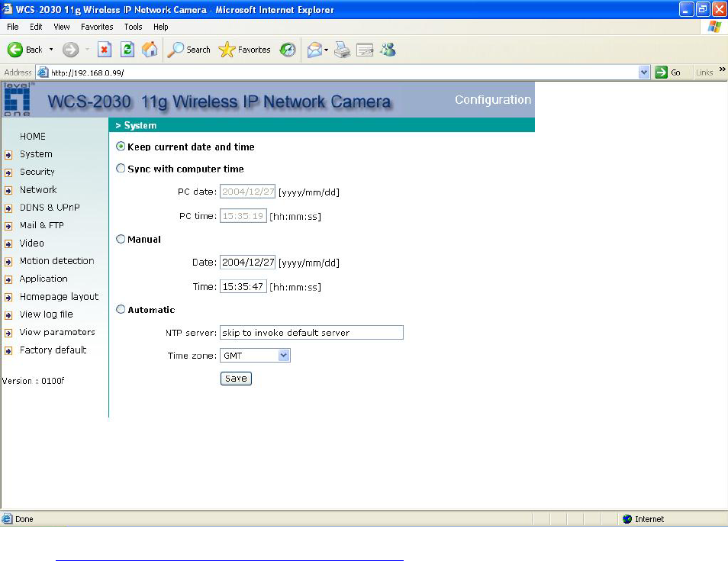The height and width of the screenshot is (561, 728).
Task: Select Keep current date and time option
Action: tap(121, 147)
